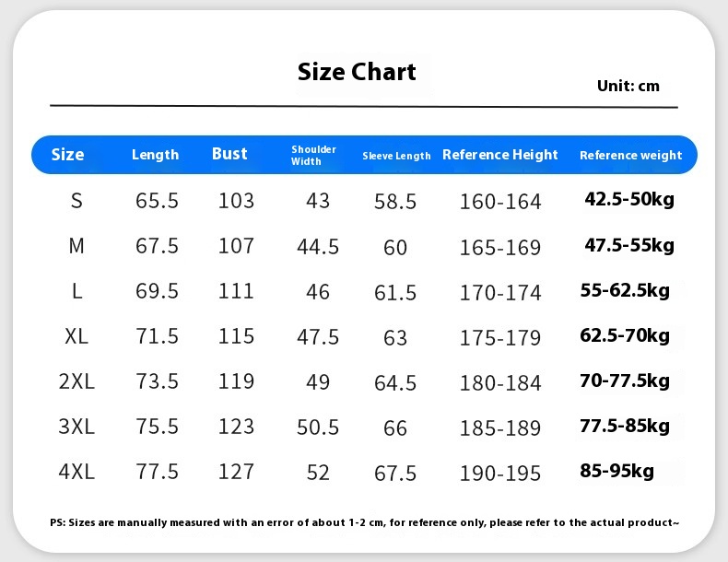The width and height of the screenshot is (728, 562).
Task: Click the Bust column header
Action: [x=229, y=154]
